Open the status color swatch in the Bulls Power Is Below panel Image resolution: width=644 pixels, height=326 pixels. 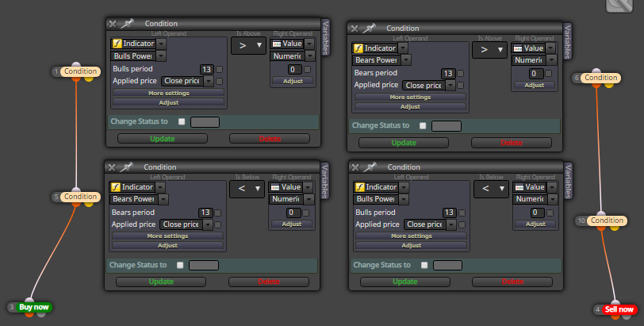[447, 265]
